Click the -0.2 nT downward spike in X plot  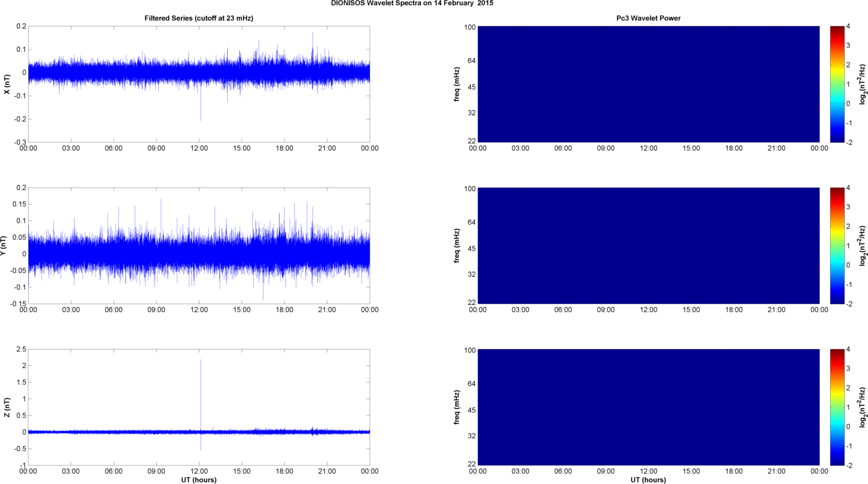pos(201,102)
